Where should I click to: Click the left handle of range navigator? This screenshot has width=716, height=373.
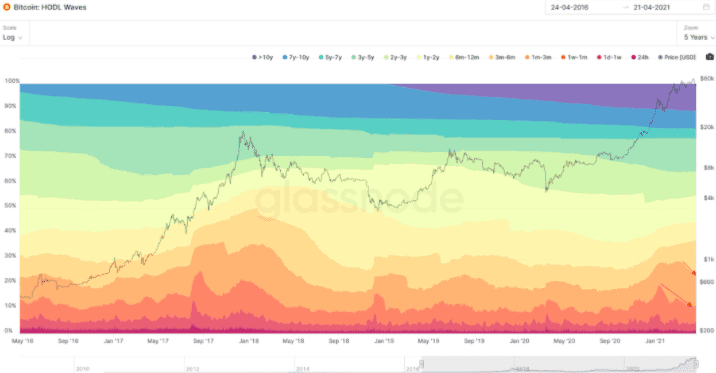click(x=421, y=364)
